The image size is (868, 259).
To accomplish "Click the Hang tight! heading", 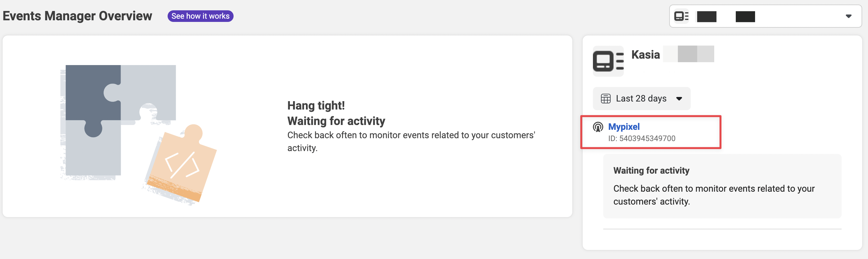I will click(x=316, y=106).
